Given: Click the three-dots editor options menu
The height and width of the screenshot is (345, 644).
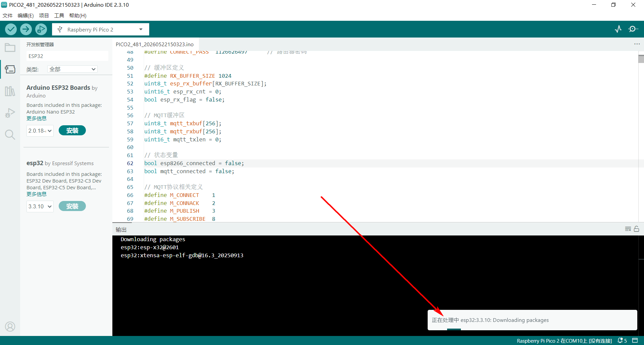Looking at the screenshot, I should click(637, 44).
